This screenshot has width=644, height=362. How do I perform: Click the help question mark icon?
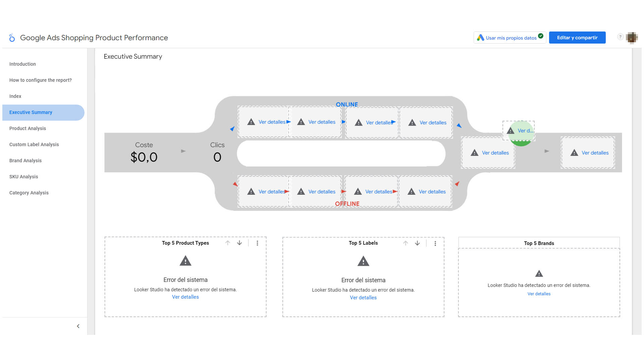pyautogui.click(x=620, y=37)
